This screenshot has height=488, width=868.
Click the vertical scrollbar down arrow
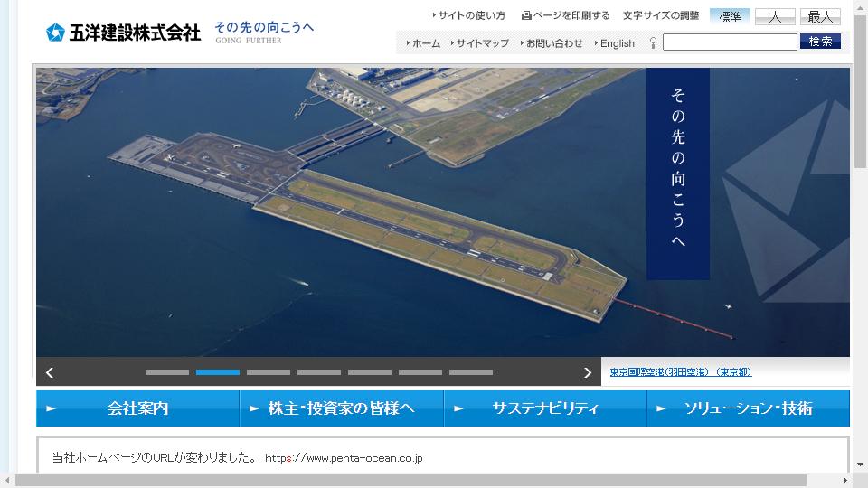[x=860, y=465]
